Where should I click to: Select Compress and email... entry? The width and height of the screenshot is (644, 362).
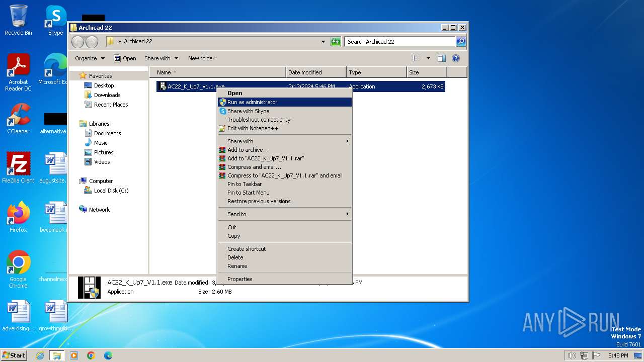tap(284, 167)
